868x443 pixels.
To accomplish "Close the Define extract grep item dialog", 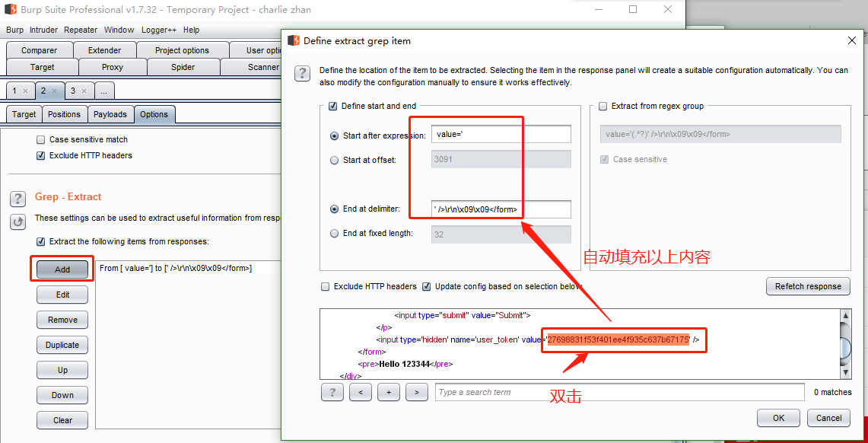I will pos(852,40).
